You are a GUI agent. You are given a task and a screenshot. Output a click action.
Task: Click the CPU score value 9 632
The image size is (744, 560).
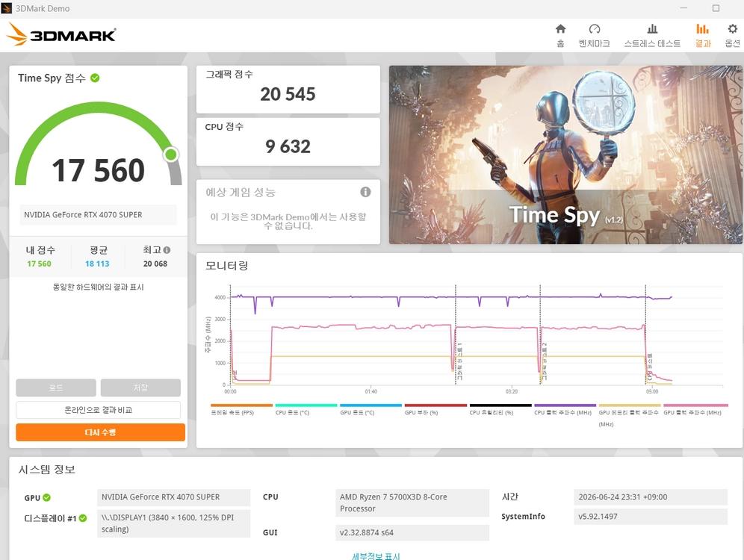coord(288,146)
